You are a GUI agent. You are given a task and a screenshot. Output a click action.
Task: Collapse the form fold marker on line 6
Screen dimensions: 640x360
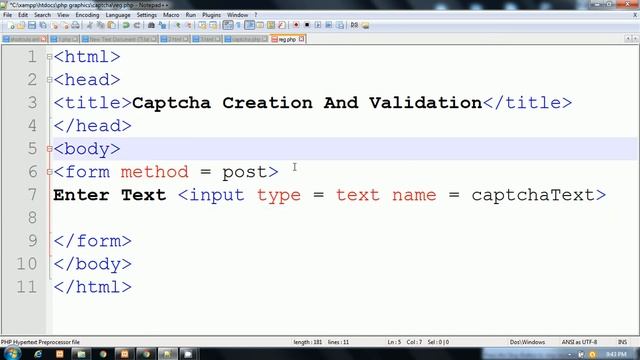click(49, 172)
